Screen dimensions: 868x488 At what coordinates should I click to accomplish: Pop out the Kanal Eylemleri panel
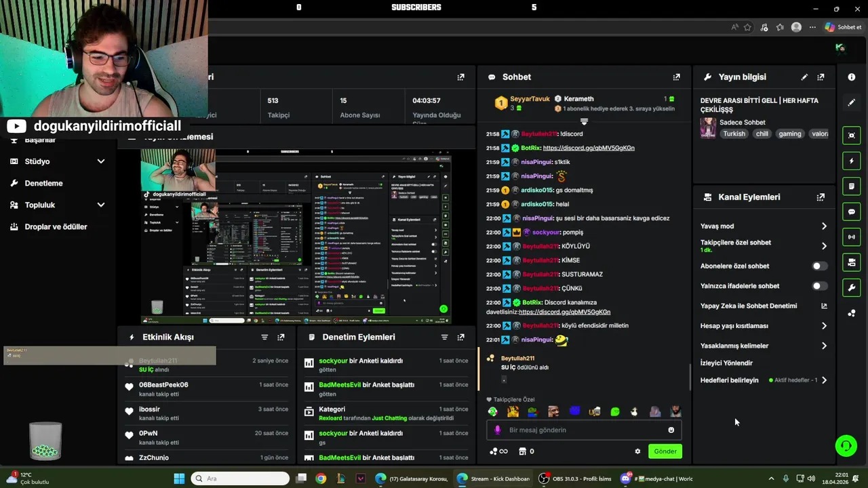click(x=821, y=197)
